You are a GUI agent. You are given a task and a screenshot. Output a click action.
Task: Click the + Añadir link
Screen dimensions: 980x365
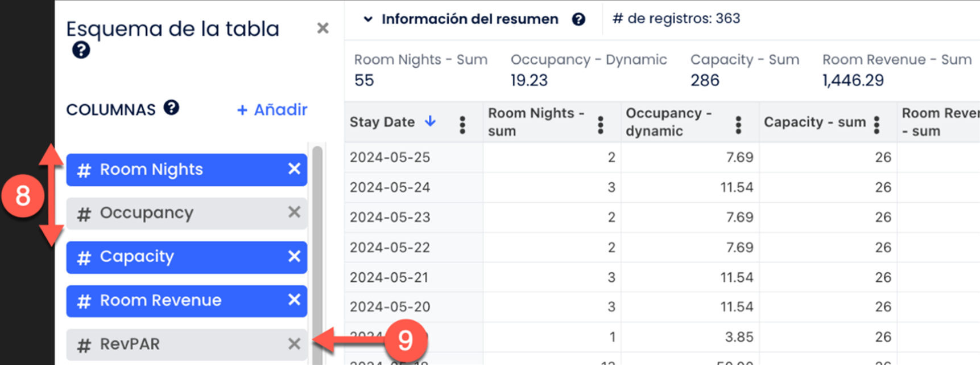(x=272, y=109)
